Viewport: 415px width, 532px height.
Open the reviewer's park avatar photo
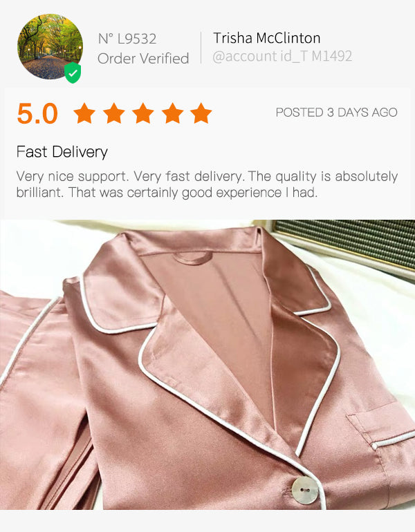click(50, 46)
